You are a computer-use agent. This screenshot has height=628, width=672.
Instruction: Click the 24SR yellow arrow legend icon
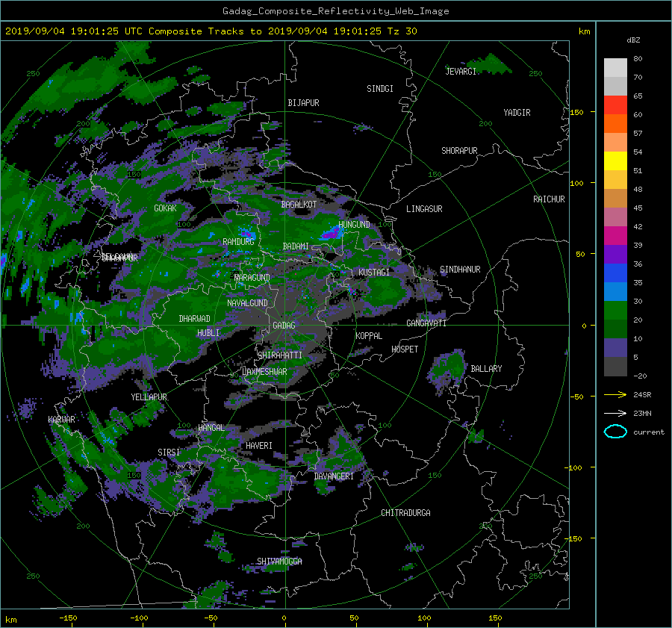(x=615, y=394)
